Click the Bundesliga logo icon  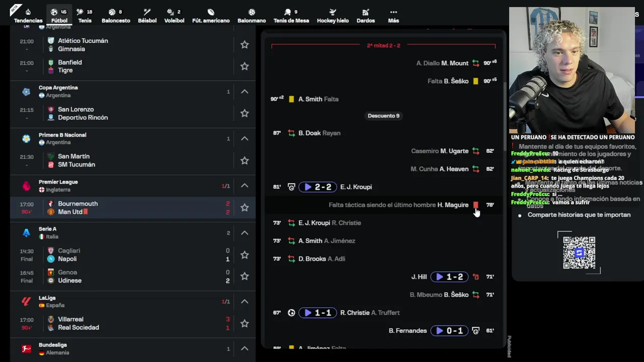26,349
